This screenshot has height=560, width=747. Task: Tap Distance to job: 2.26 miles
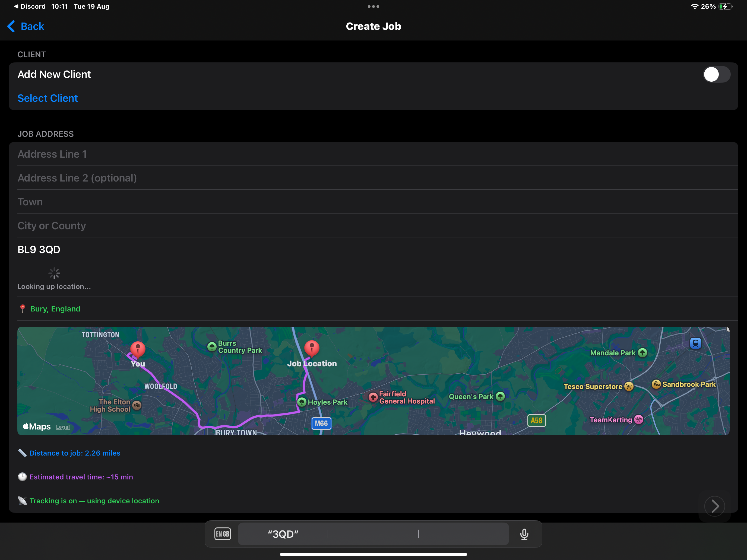pyautogui.click(x=75, y=453)
